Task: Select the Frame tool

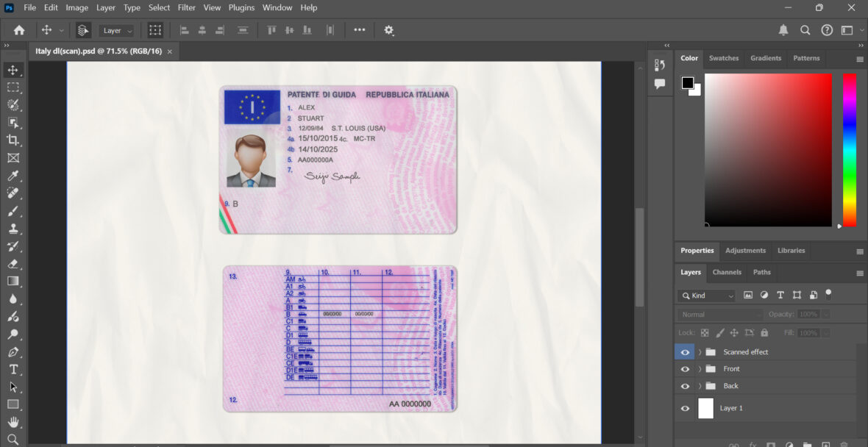Action: [13, 157]
